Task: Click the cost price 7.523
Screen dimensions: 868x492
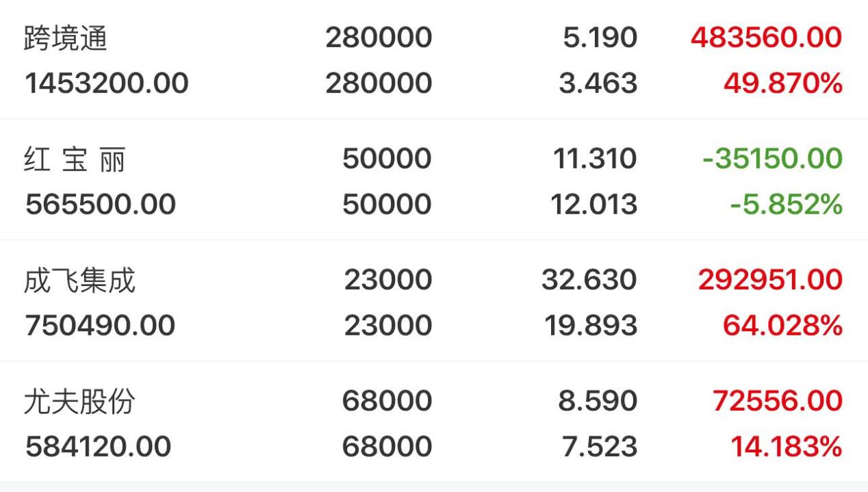Action: [x=598, y=447]
